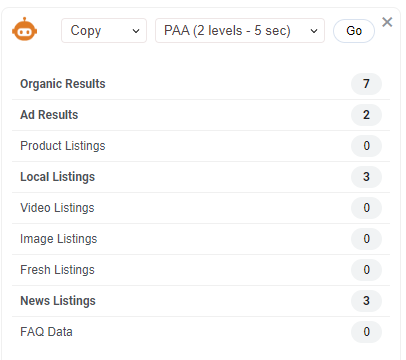Viewport: 406px width, 360px height.
Task: Close the panel with the X icon
Action: pyautogui.click(x=387, y=22)
